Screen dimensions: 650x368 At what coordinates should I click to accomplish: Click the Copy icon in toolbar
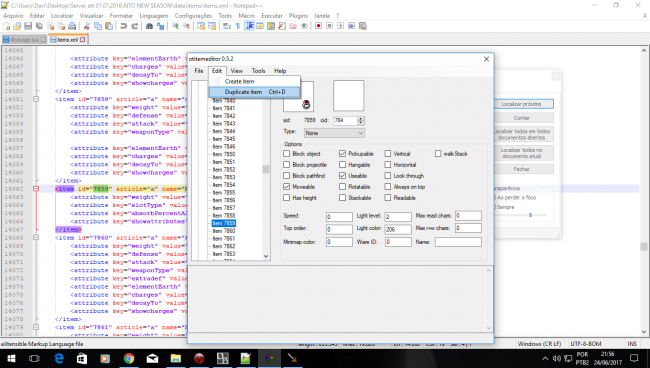[x=98, y=26]
